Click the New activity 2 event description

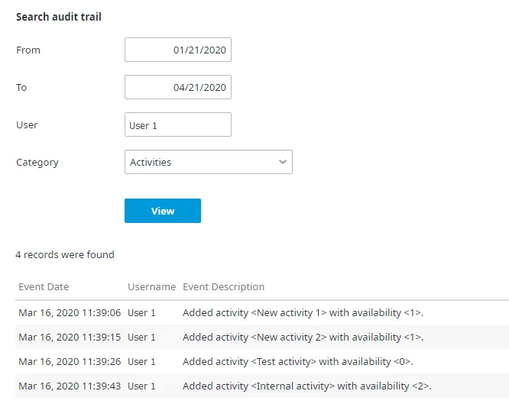303,337
